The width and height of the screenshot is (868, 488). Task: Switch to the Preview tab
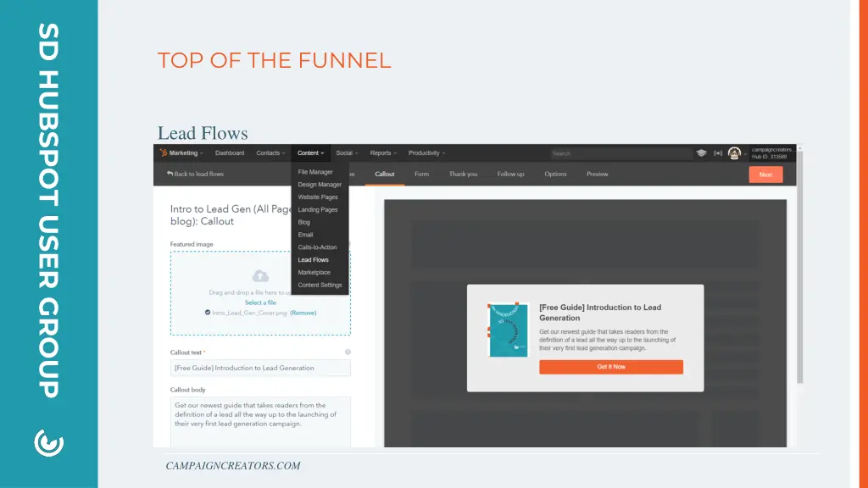click(598, 175)
